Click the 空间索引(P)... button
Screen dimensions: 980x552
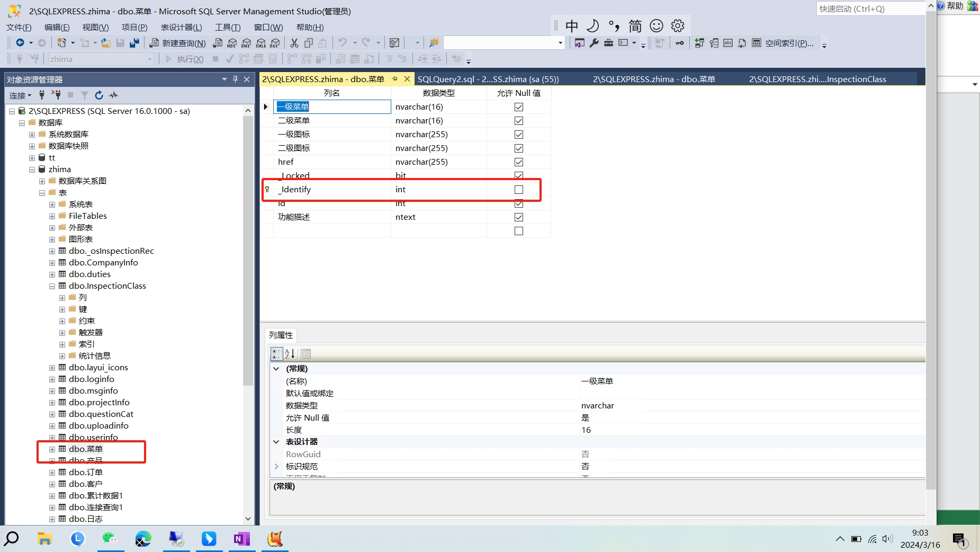[789, 43]
